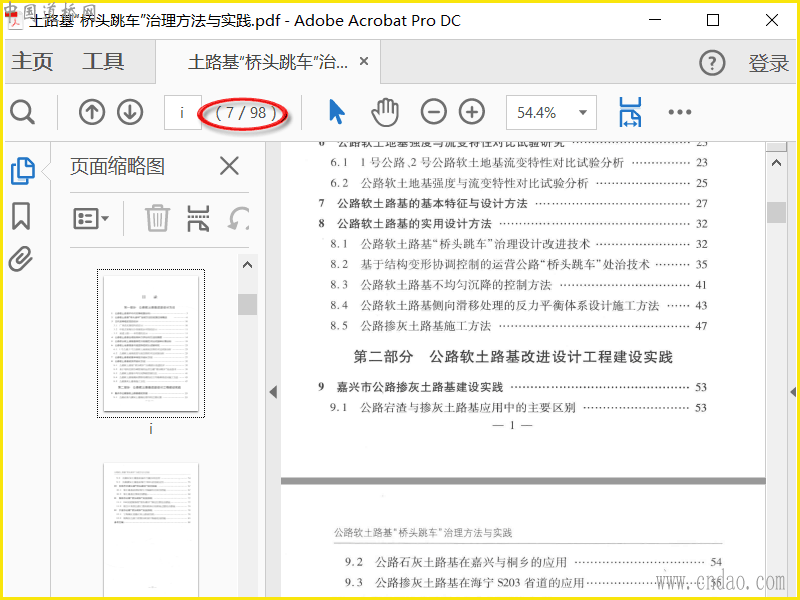Select the second page thumbnail
The image size is (800, 600).
pos(151,531)
